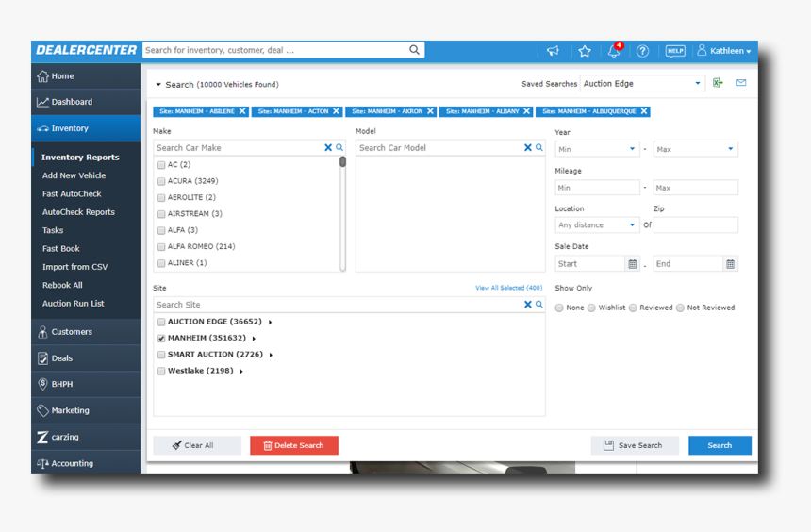Image resolution: width=811 pixels, height=532 pixels.
Task: Collapse the Search panel header arrow
Action: click(x=158, y=84)
